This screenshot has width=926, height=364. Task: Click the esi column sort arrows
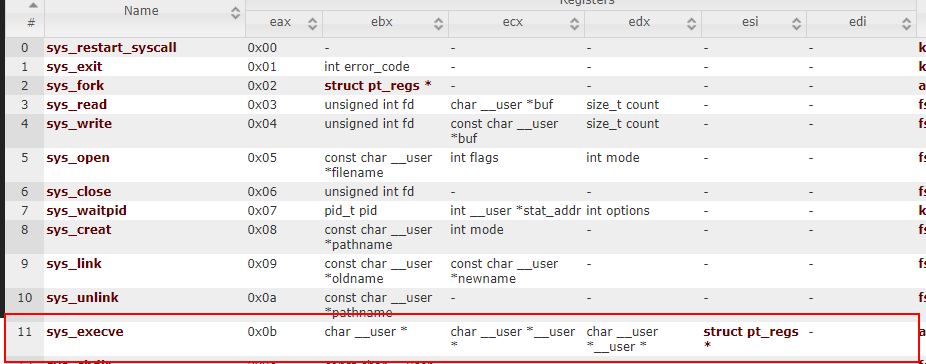pyautogui.click(x=797, y=24)
